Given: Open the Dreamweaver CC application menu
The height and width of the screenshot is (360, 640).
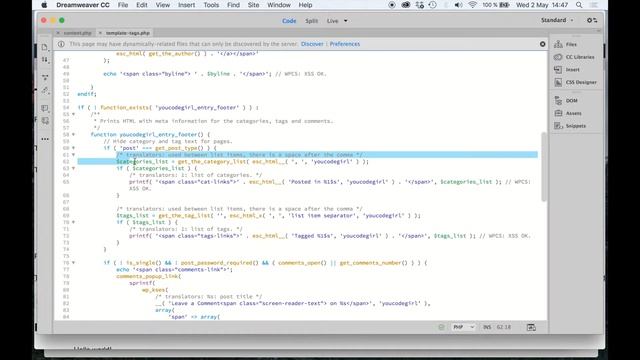Looking at the screenshot, I should coord(83,5).
